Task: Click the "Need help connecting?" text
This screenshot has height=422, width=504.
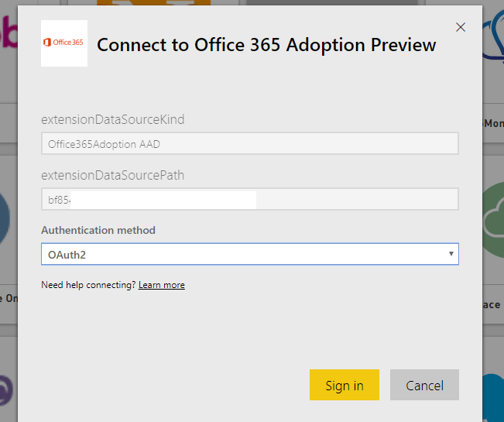Action: click(x=88, y=285)
